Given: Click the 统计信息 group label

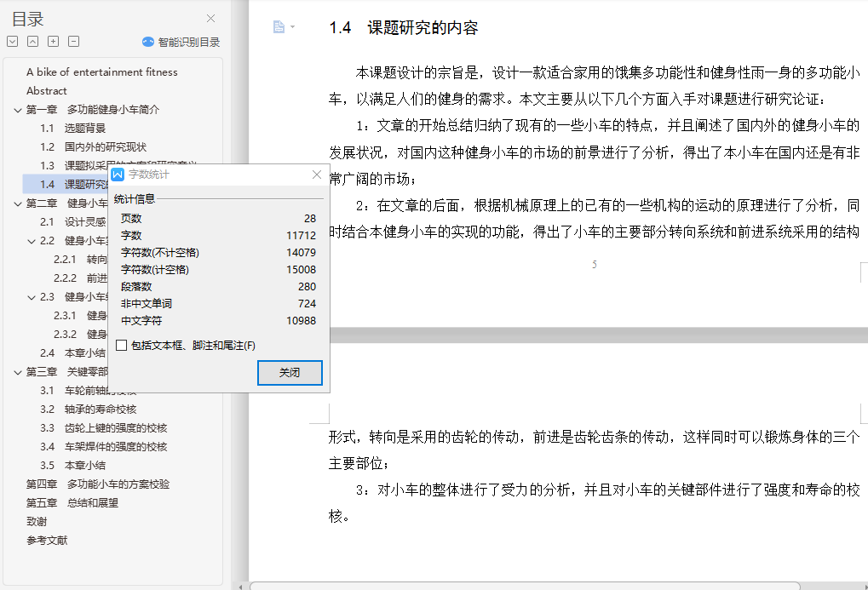Looking at the screenshot, I should point(135,199).
